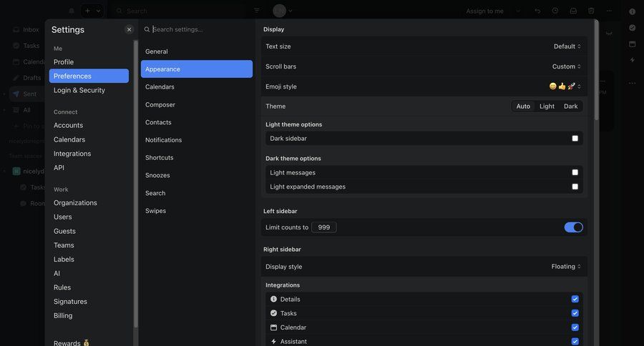Screen dimensions: 644x346
Task: Click the Calendar icon in Integrations list
Action: (x=273, y=327)
